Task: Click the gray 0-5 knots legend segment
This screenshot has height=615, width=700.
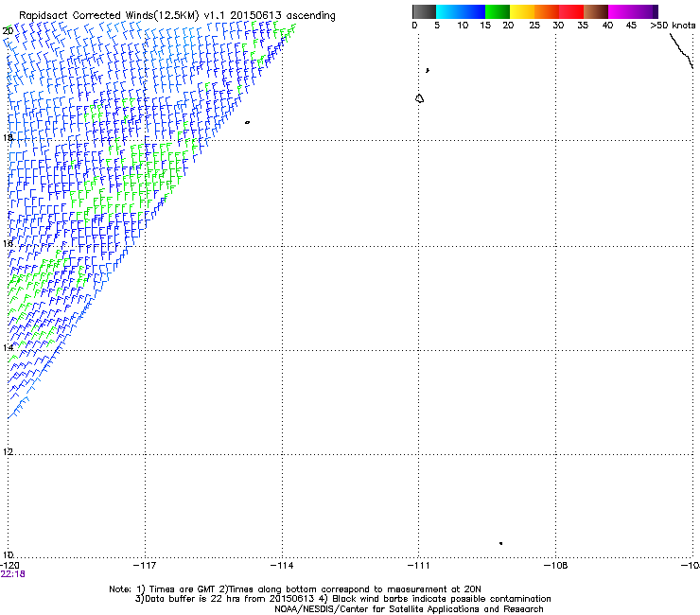Action: pos(424,11)
